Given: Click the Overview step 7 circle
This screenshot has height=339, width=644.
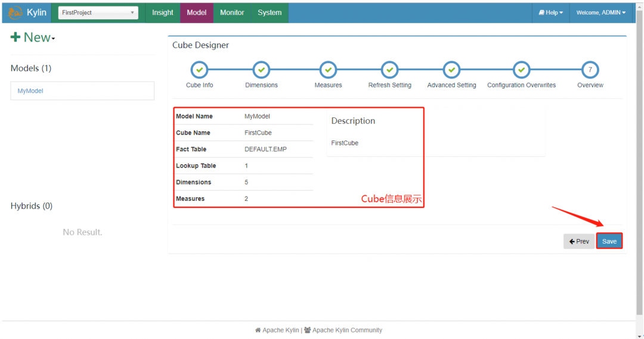Looking at the screenshot, I should pos(590,70).
